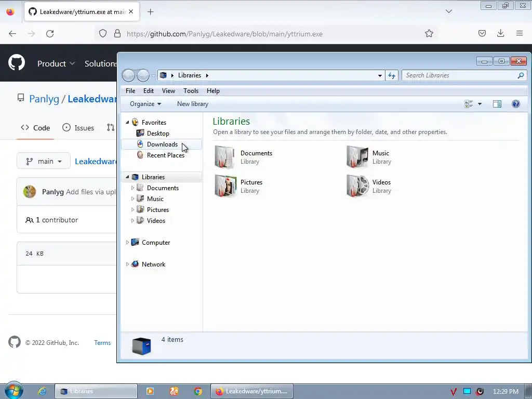The width and height of the screenshot is (532, 399).
Task: Expand Documents node in navigation pane
Action: (x=132, y=188)
